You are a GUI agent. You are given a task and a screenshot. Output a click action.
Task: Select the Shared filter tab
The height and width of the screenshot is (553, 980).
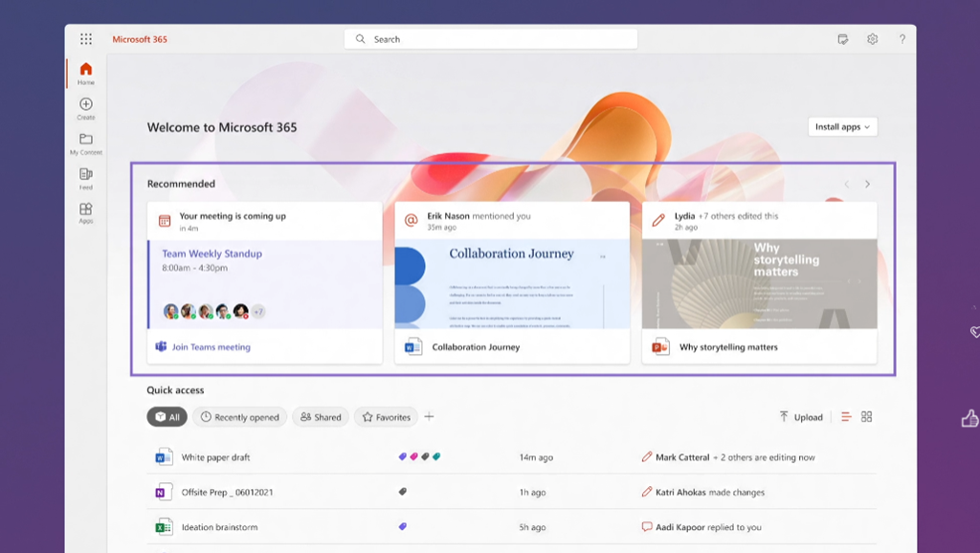[320, 417]
